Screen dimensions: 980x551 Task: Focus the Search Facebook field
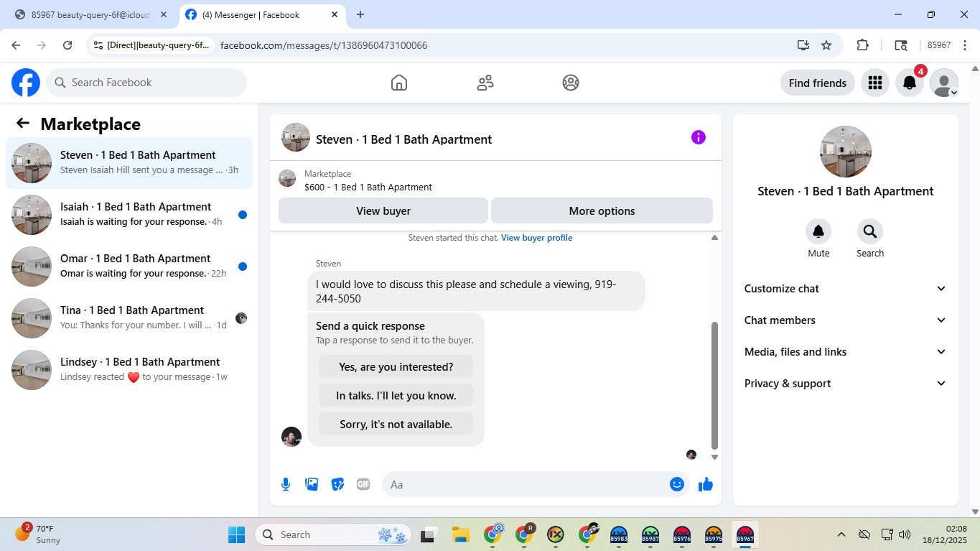[146, 83]
